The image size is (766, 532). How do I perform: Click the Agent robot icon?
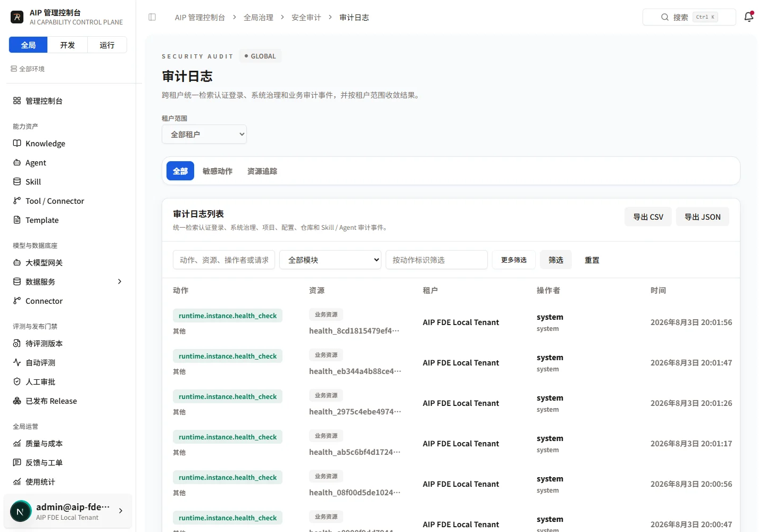coord(17,162)
